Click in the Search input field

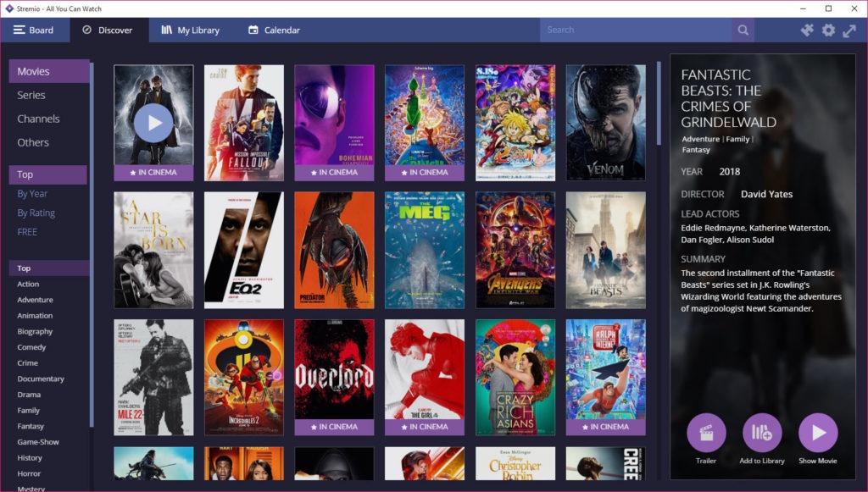(636, 30)
